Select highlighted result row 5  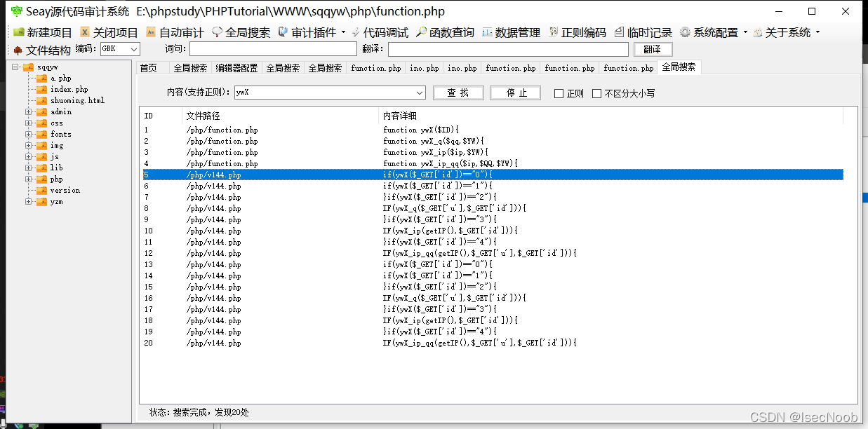(x=493, y=175)
